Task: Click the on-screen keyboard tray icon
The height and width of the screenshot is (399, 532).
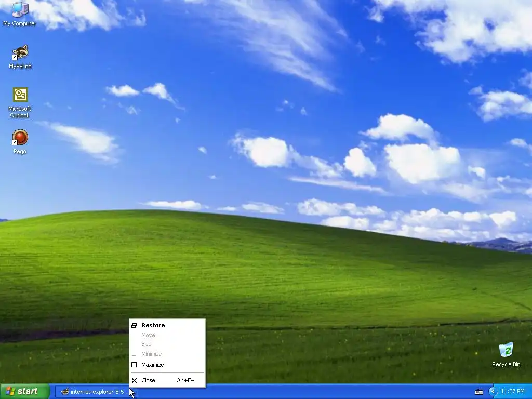Action: coord(478,392)
